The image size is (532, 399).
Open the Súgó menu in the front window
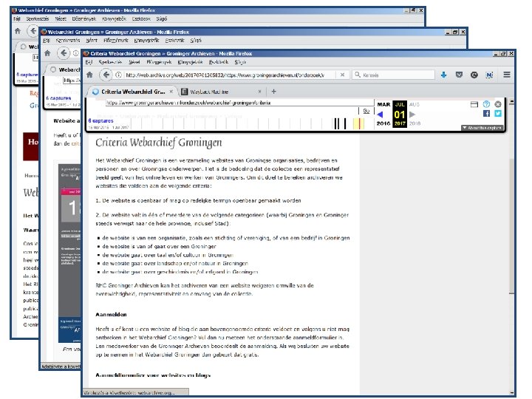[x=240, y=62]
